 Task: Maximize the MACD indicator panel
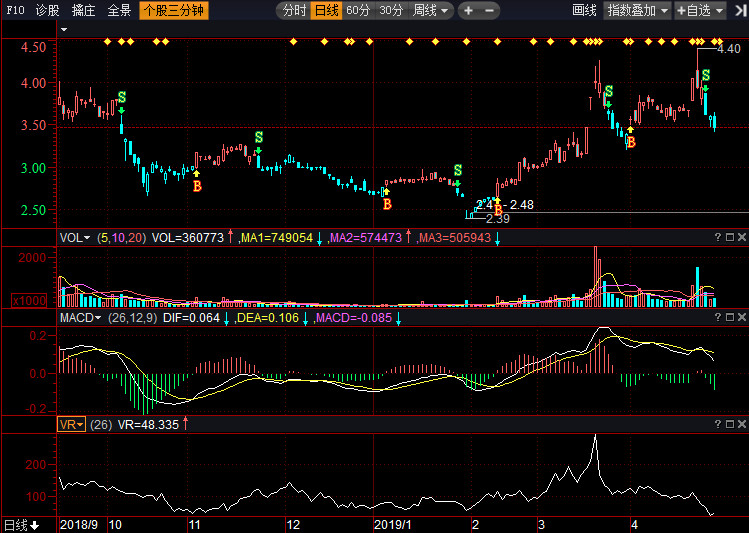(729, 317)
